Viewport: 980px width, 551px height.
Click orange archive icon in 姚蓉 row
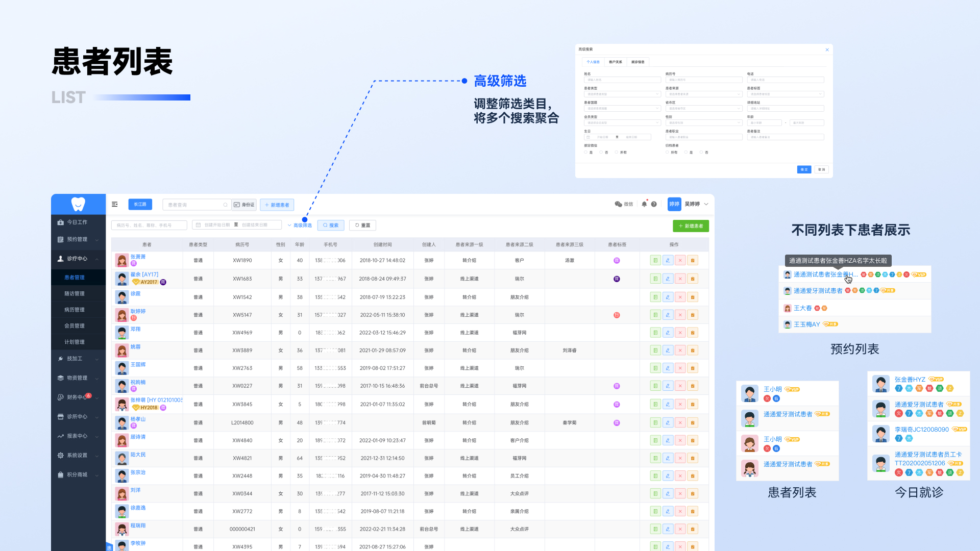click(693, 350)
